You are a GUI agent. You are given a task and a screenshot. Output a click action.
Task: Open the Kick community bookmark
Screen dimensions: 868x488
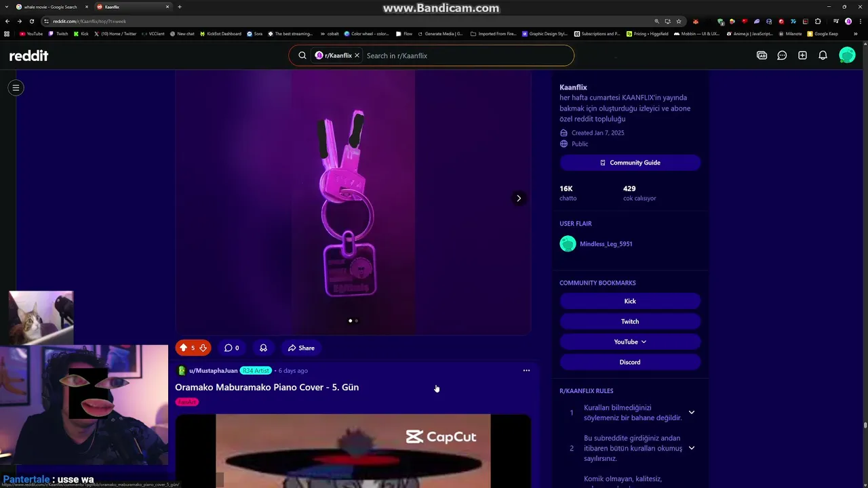pyautogui.click(x=630, y=301)
